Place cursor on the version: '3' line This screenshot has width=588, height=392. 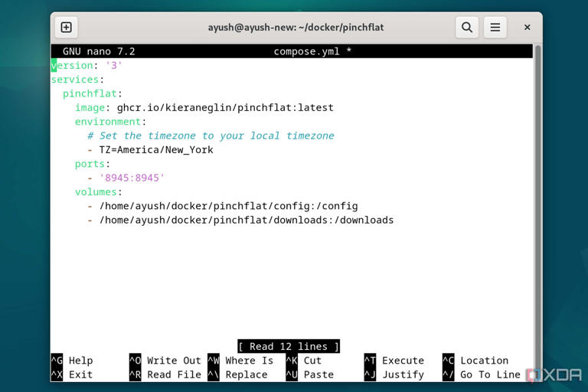[x=87, y=66]
